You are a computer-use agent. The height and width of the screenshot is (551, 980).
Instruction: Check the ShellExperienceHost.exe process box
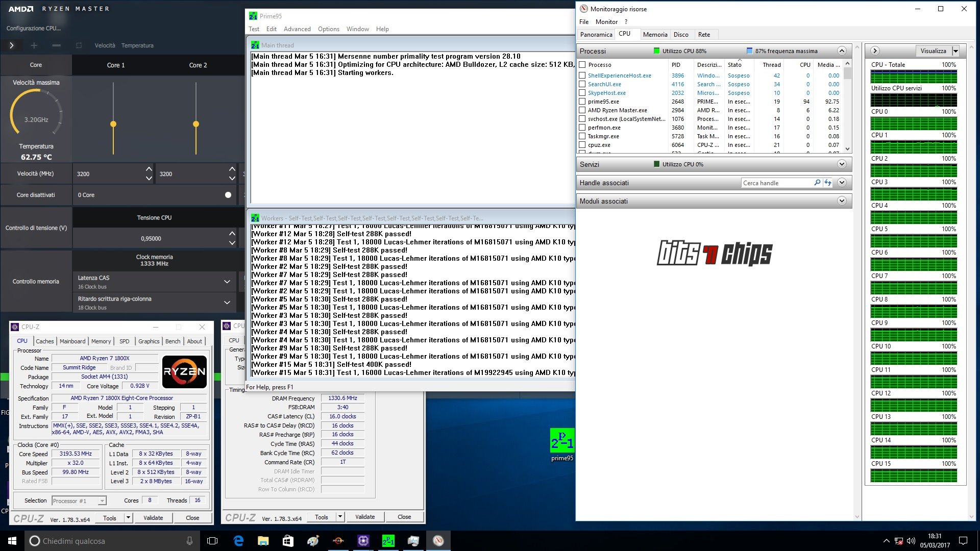click(x=582, y=76)
